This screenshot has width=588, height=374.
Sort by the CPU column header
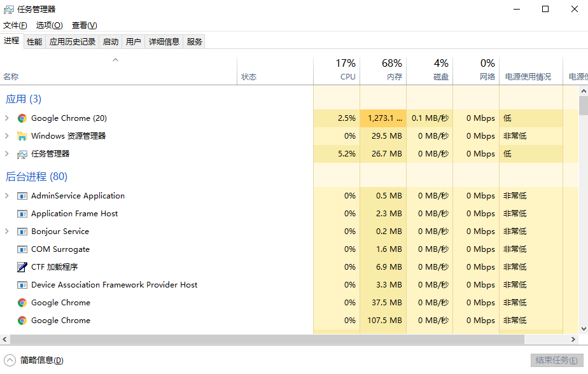coord(337,71)
